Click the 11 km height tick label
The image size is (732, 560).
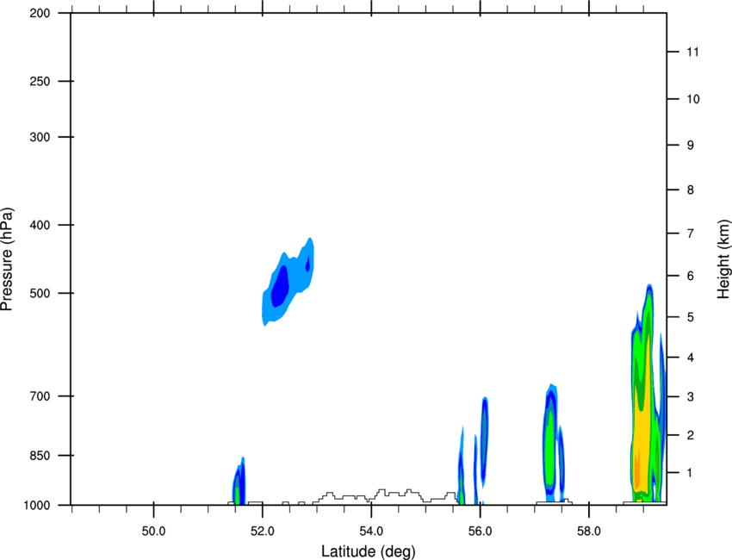tap(692, 52)
